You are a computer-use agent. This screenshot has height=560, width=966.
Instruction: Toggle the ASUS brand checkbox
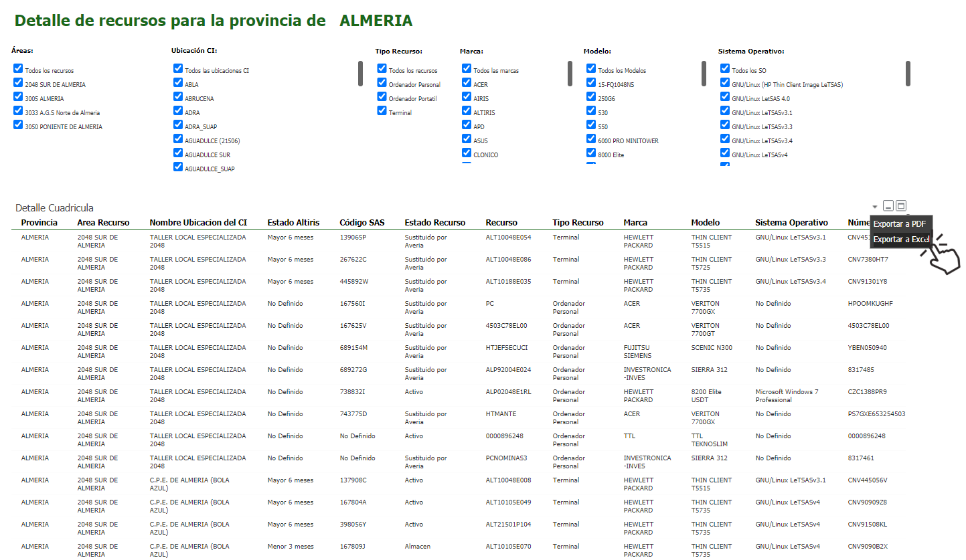coord(467,138)
